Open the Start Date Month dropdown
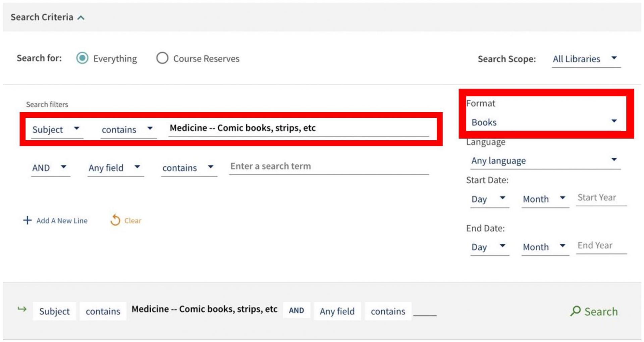This screenshot has height=342, width=644. point(545,199)
